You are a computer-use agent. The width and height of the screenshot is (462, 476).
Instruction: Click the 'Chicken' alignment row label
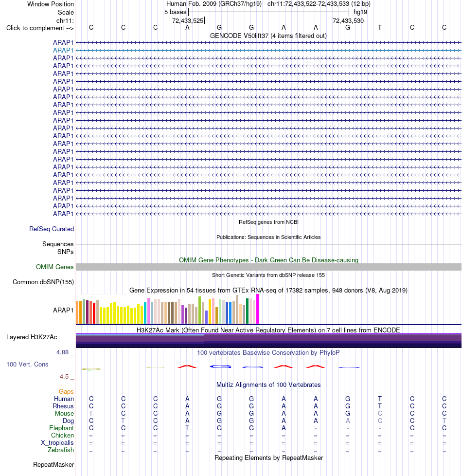pyautogui.click(x=62, y=435)
